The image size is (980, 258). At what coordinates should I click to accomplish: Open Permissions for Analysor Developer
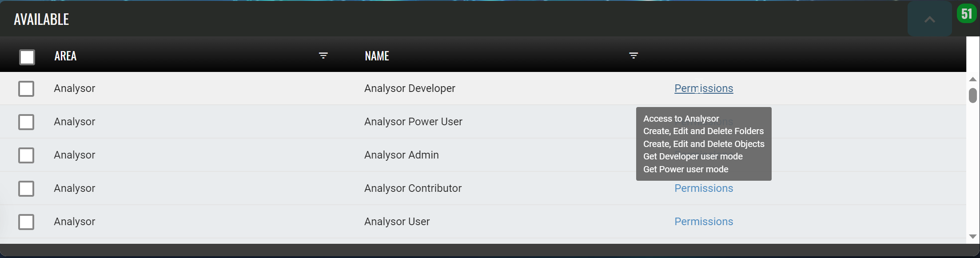(x=703, y=88)
